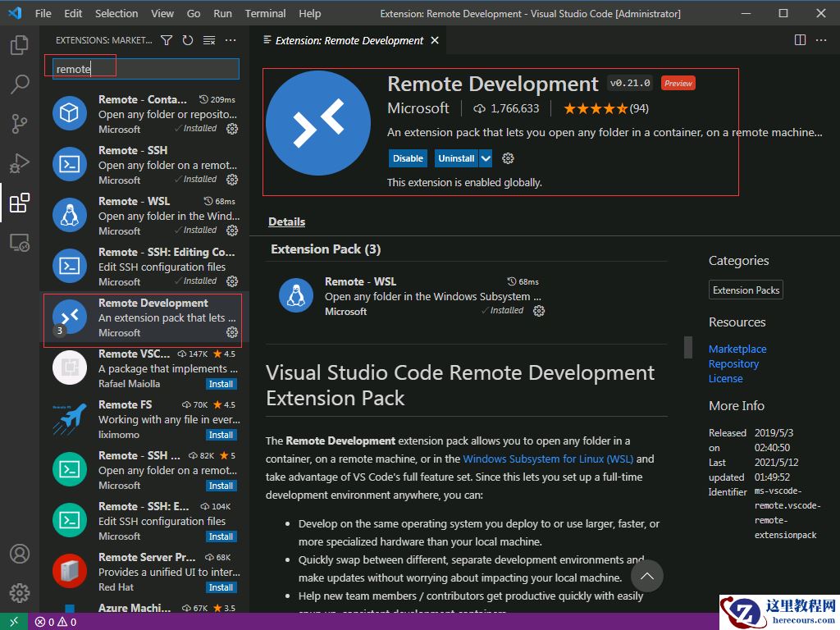Open the extensions view more actions menu
This screenshot has height=630, width=840.
coord(231,40)
